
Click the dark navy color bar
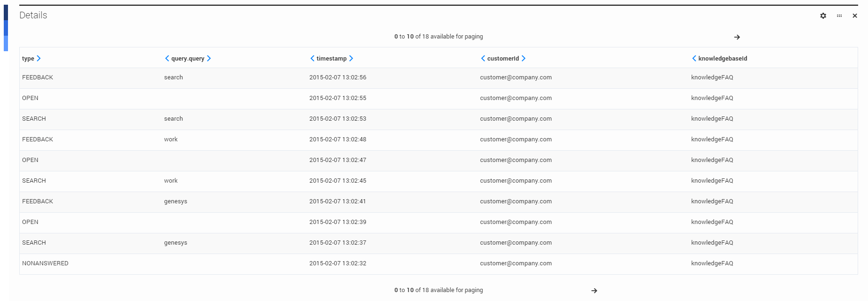point(6,13)
